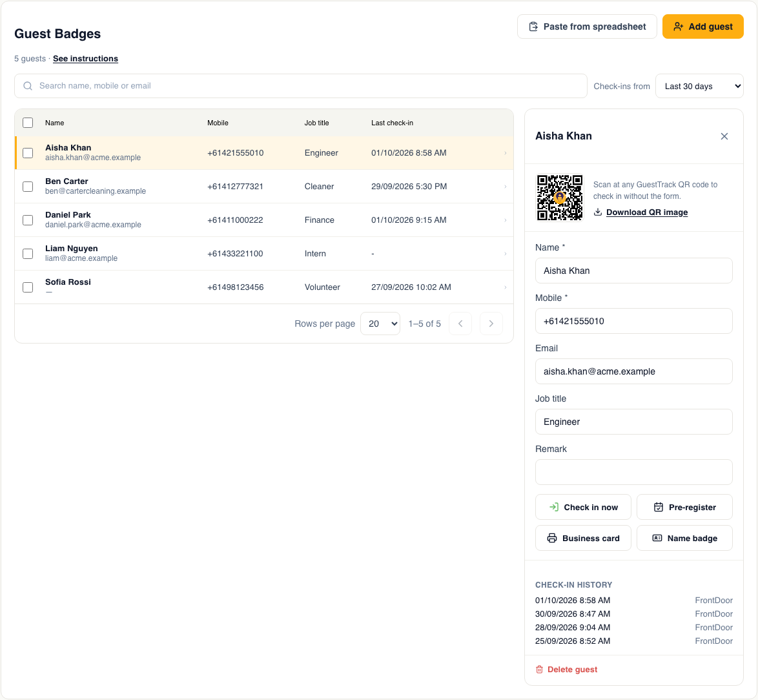
Task: Click the Mobile input field
Action: pyautogui.click(x=634, y=321)
